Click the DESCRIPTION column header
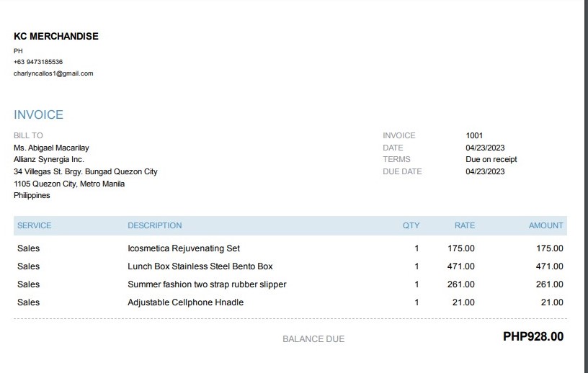Image resolution: width=588 pixels, height=373 pixels. pyautogui.click(x=155, y=225)
